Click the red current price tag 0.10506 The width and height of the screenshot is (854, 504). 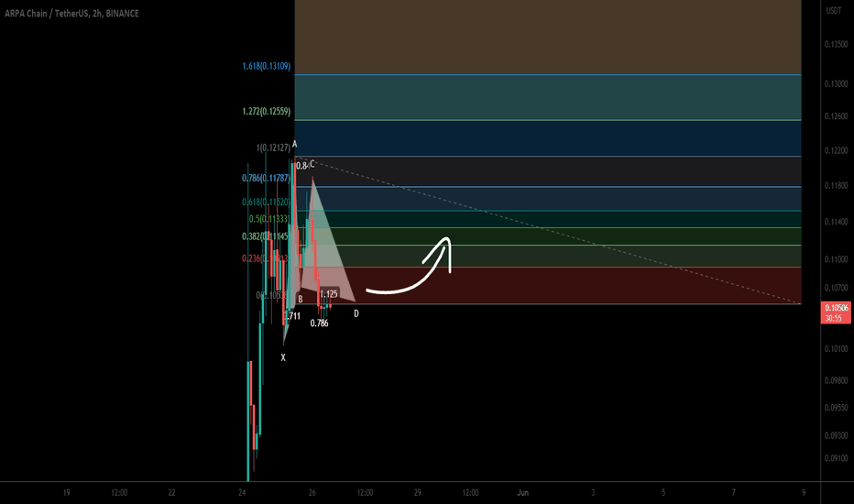pos(836,312)
